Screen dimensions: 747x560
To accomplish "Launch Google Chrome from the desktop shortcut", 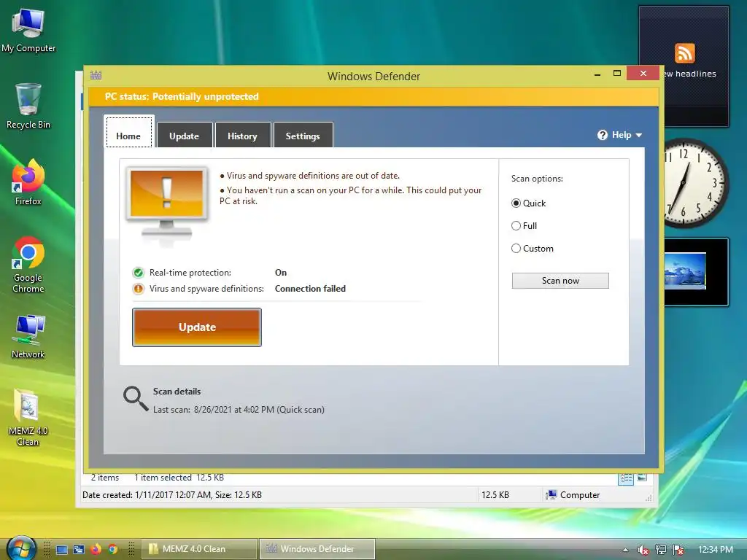I will 28,265.
